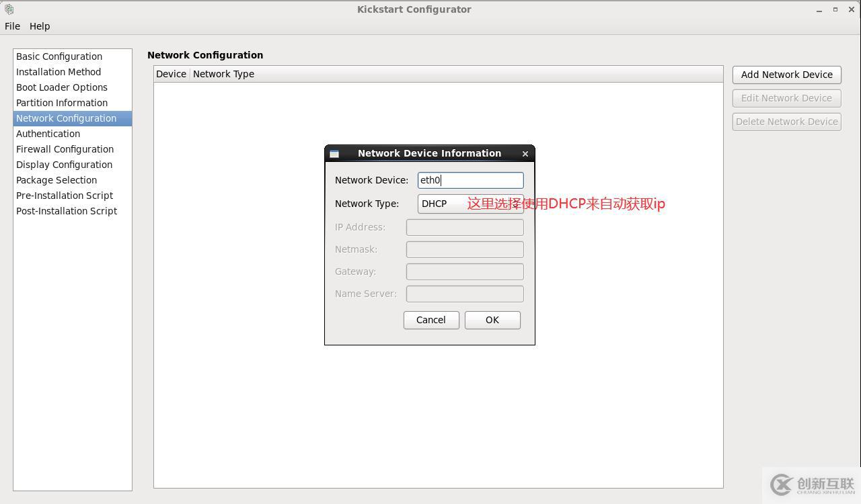The height and width of the screenshot is (504, 861).
Task: Click Edit Network Device button
Action: pyautogui.click(x=787, y=98)
